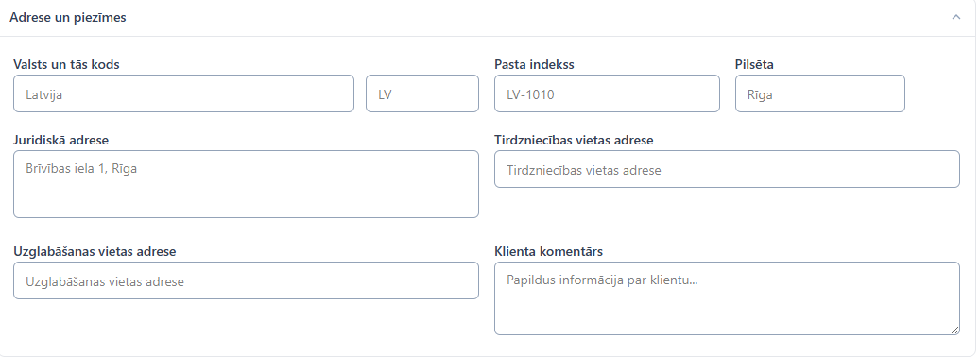Collapse the section using the chevron icon
The height and width of the screenshot is (357, 980).
pyautogui.click(x=955, y=18)
